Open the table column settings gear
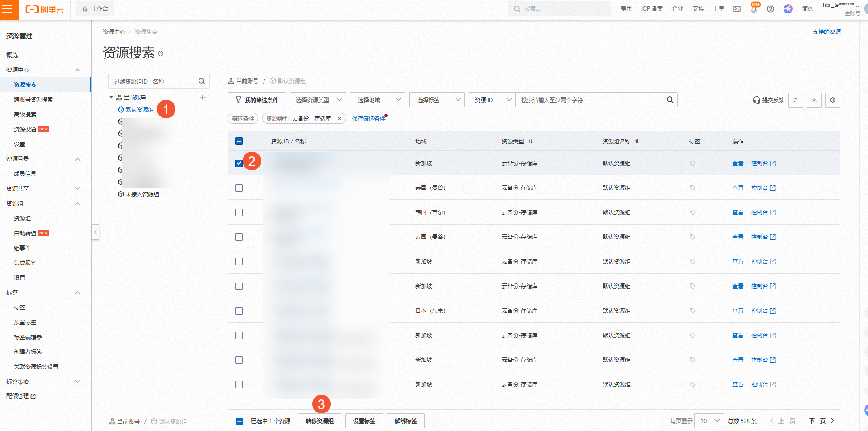Screen dimensions: 868x431 (x=833, y=100)
